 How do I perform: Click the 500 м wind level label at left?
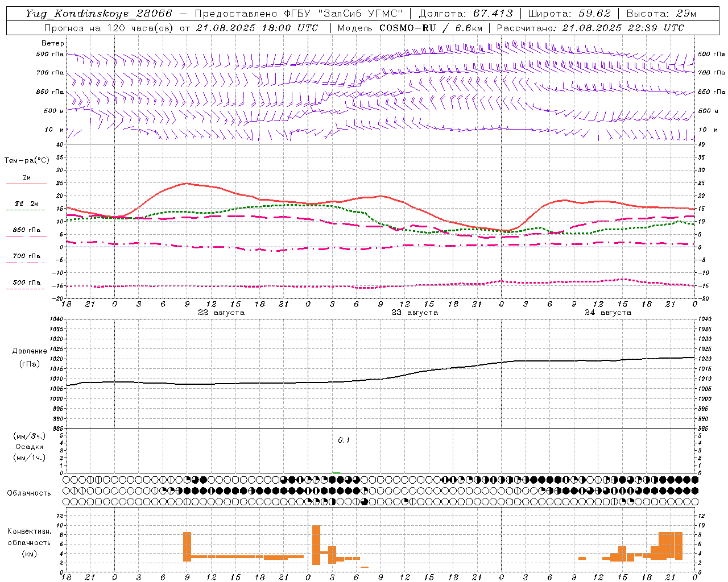click(x=54, y=111)
